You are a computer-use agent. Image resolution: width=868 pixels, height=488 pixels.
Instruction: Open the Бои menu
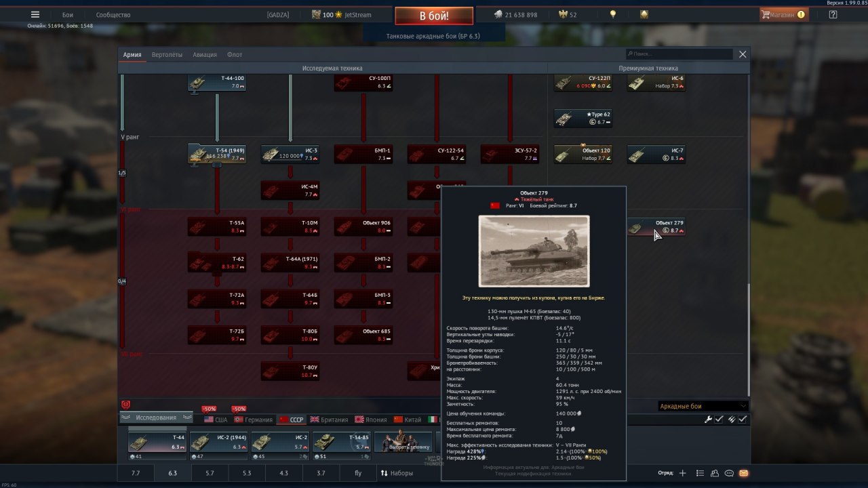(68, 15)
